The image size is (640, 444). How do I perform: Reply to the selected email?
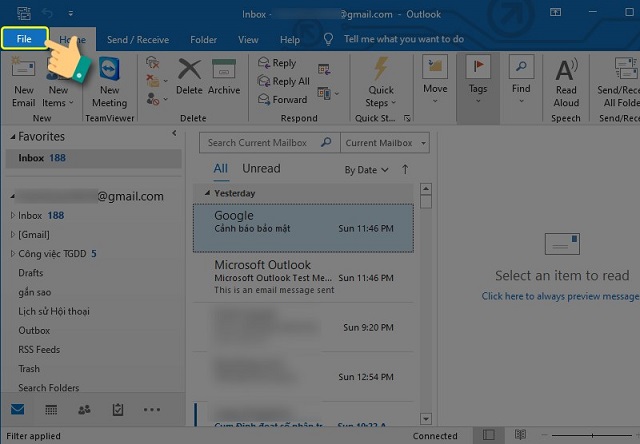(x=277, y=63)
